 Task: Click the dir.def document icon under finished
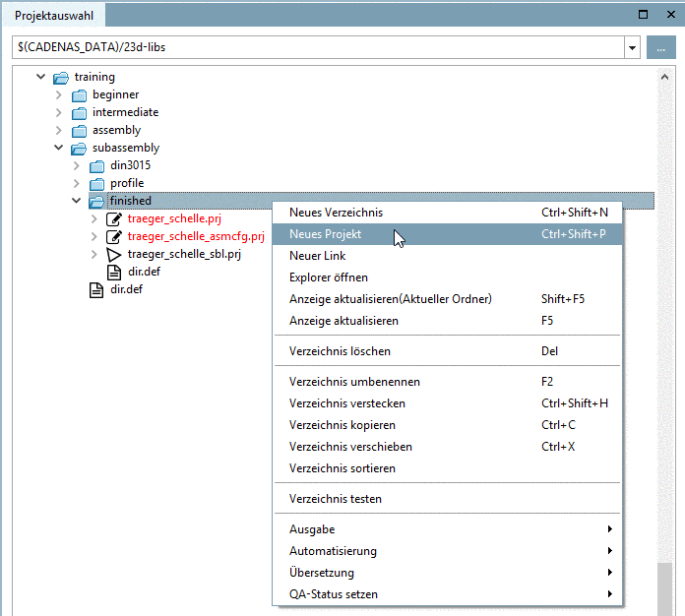[x=114, y=273]
